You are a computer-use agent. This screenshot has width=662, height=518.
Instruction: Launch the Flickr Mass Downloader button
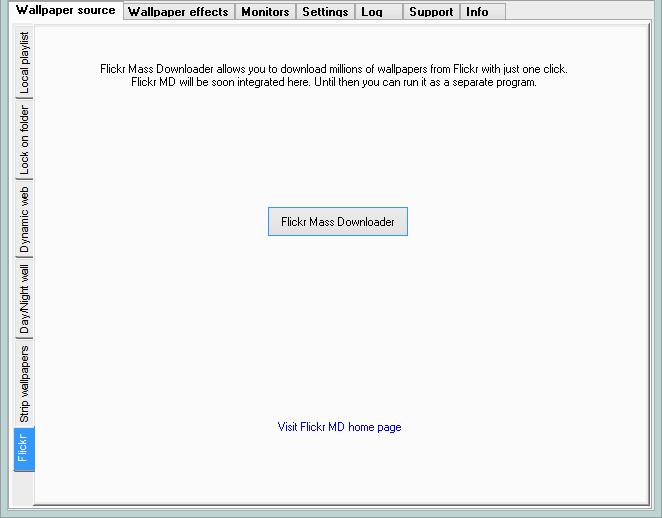338,222
